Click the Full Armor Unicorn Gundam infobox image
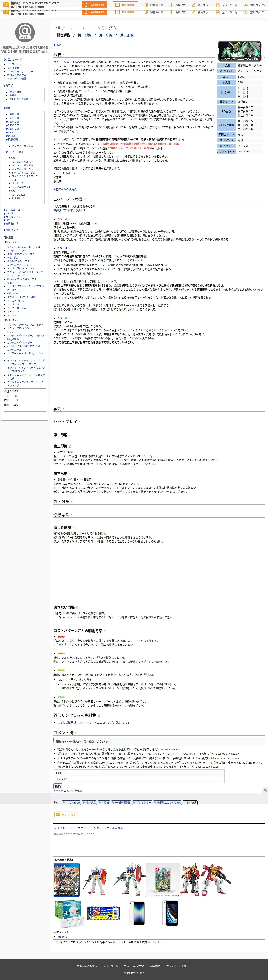This screenshot has height=980, width=268. (239, 51)
